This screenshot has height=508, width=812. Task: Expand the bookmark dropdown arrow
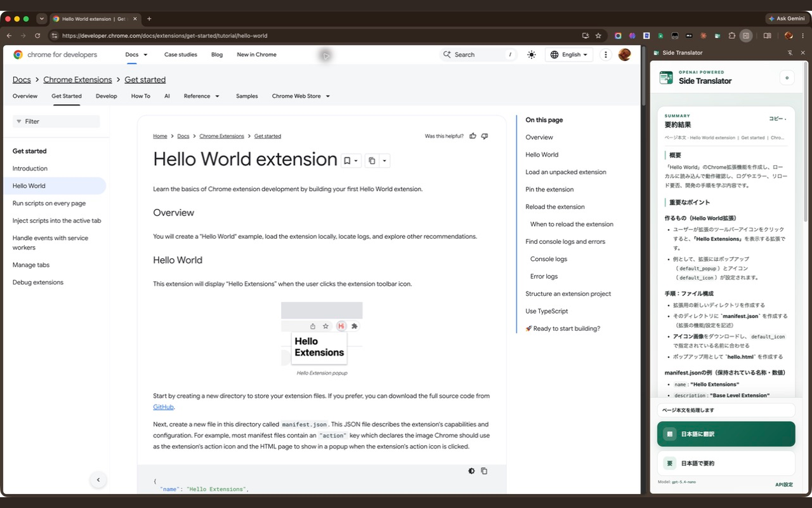(357, 161)
